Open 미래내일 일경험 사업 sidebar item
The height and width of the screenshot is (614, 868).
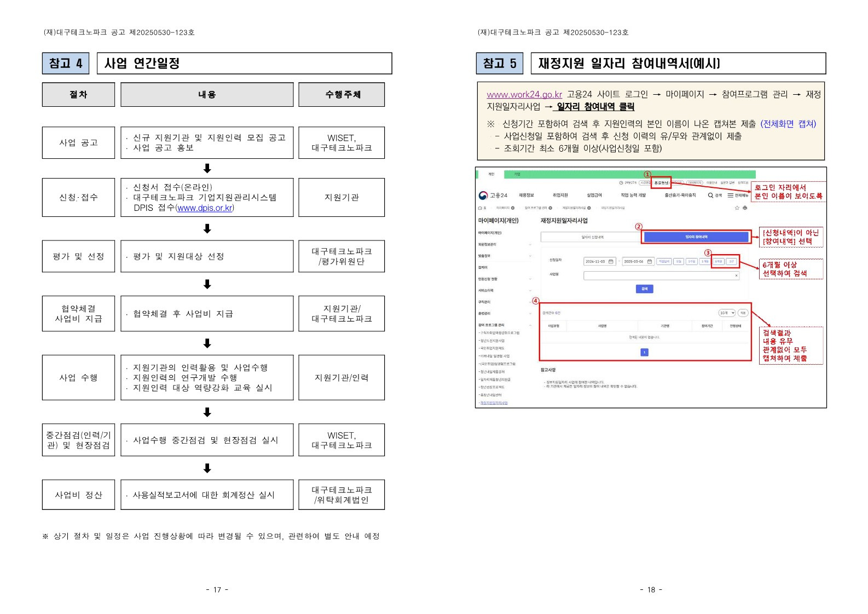point(494,356)
